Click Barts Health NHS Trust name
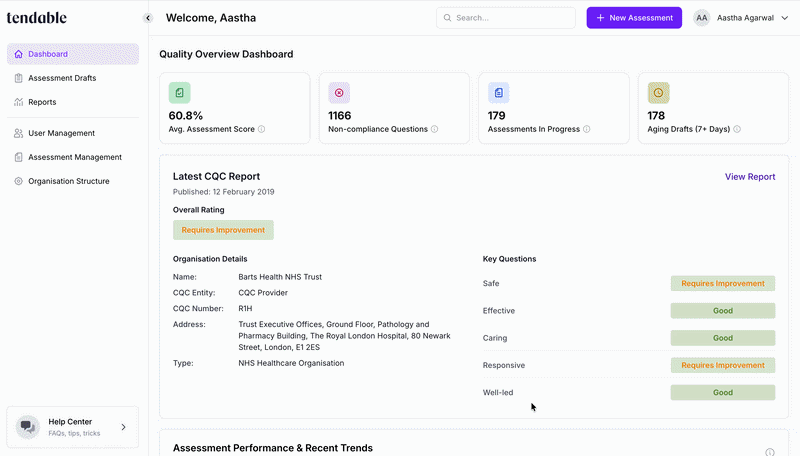The width and height of the screenshot is (800, 456). point(280,277)
